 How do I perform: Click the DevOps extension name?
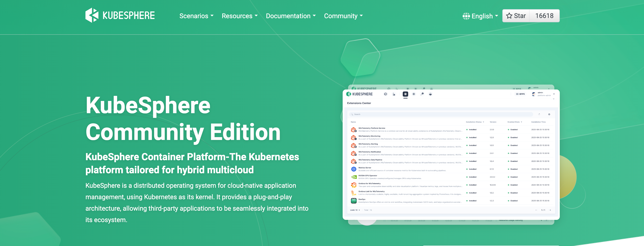pyautogui.click(x=362, y=199)
